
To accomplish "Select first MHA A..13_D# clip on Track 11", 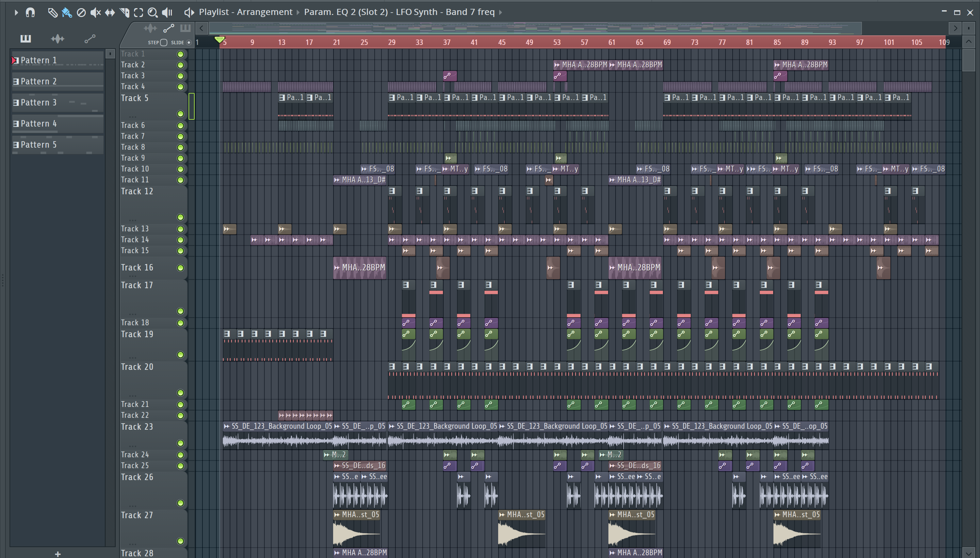I will (360, 180).
